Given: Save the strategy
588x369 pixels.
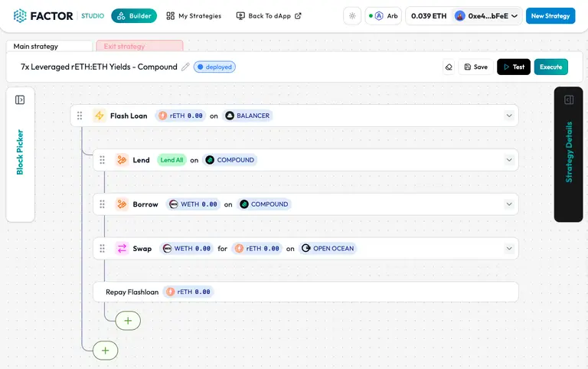Looking at the screenshot, I should click(x=476, y=67).
